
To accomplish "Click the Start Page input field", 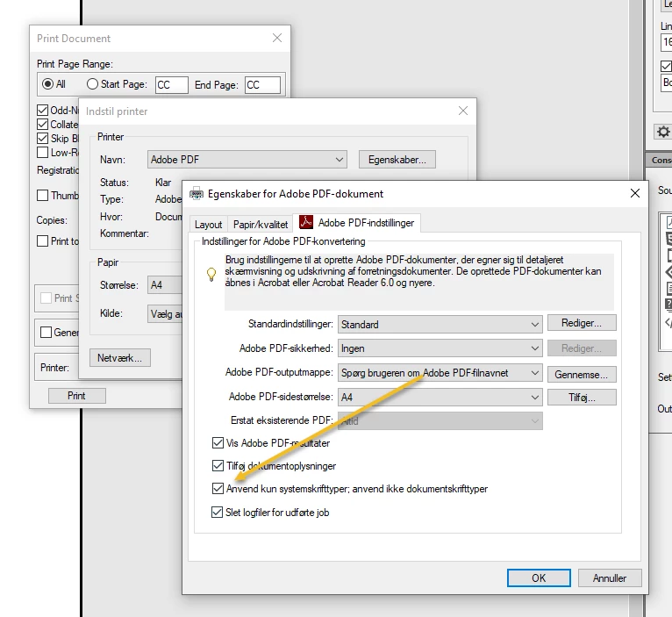I will (x=172, y=84).
